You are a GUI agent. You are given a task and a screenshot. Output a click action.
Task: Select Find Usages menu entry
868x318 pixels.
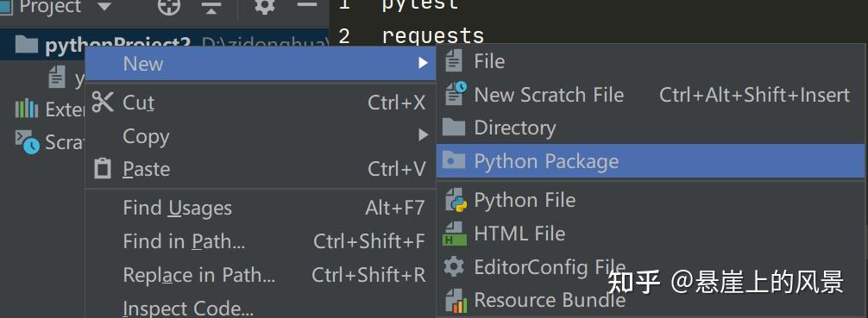(x=261, y=208)
